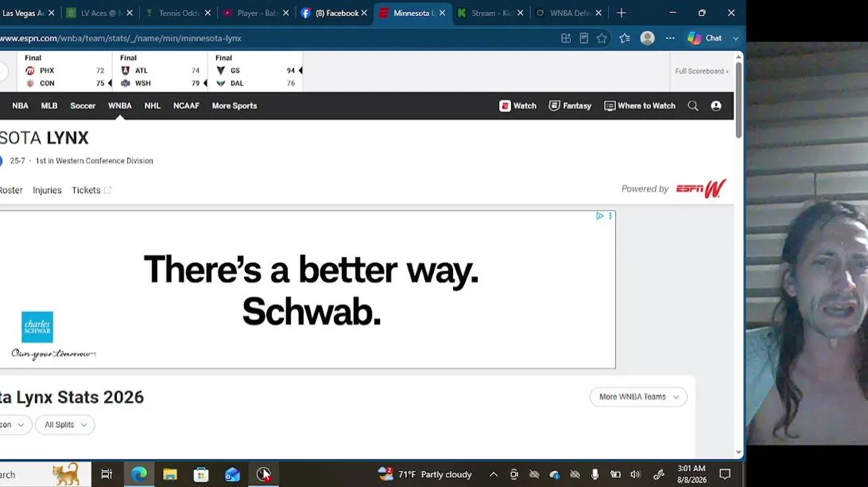The image size is (868, 487).
Task: Click the browser address bar URL
Action: (122, 39)
